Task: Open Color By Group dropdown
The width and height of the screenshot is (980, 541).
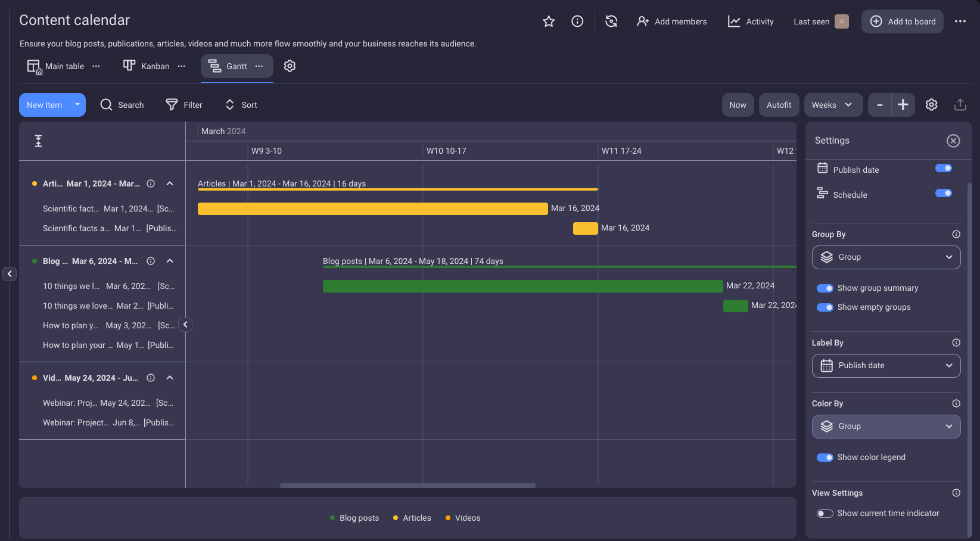Action: click(886, 427)
